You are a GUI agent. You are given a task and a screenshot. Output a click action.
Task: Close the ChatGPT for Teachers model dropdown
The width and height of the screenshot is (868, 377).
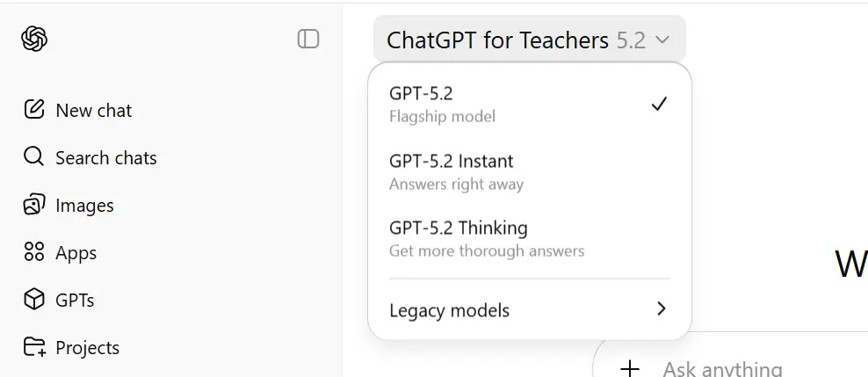[529, 40]
